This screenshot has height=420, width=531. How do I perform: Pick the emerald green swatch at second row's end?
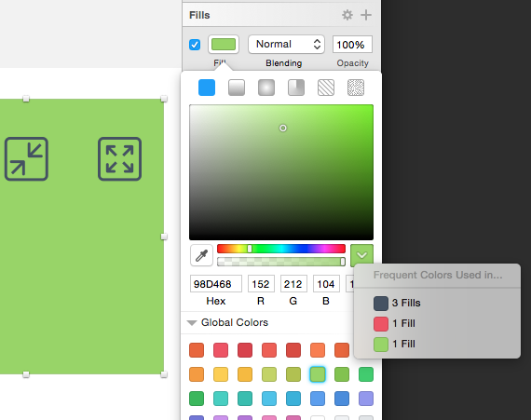tap(366, 374)
